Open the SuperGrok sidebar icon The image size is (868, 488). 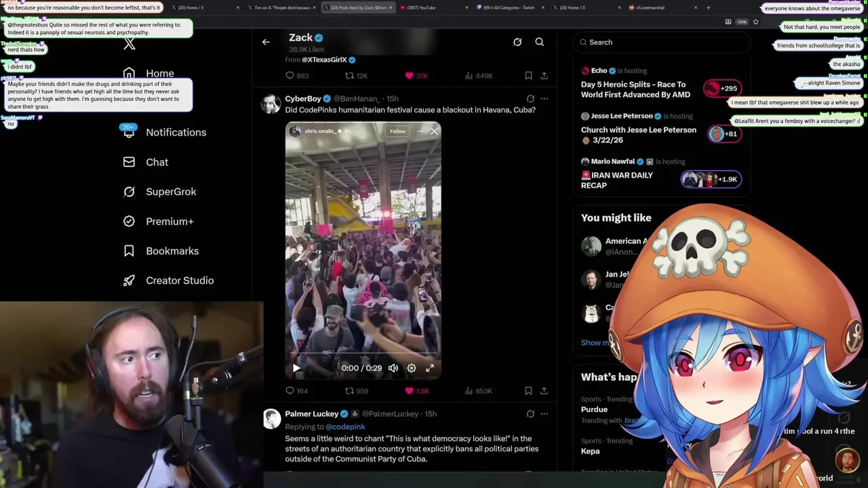pos(129,192)
